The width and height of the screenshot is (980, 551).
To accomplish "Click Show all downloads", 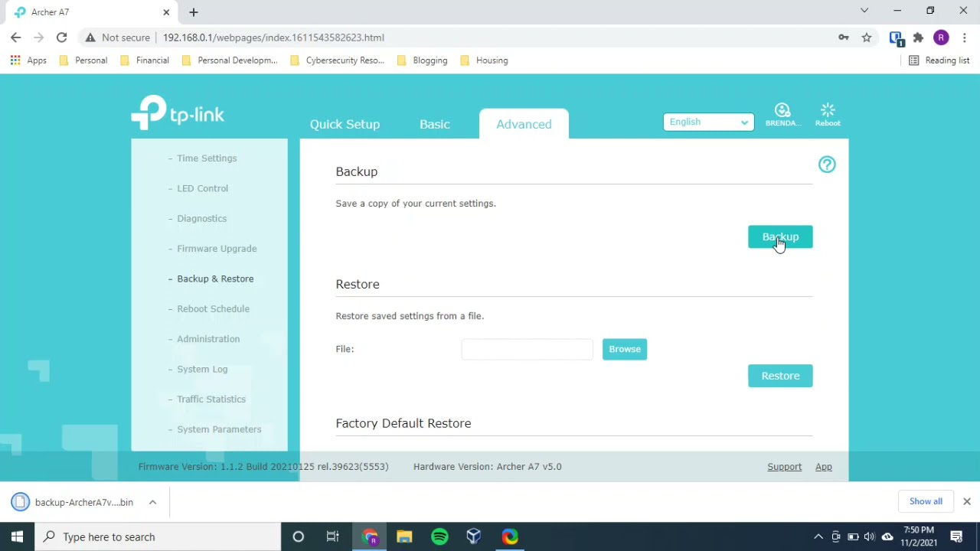I will pyautogui.click(x=926, y=501).
